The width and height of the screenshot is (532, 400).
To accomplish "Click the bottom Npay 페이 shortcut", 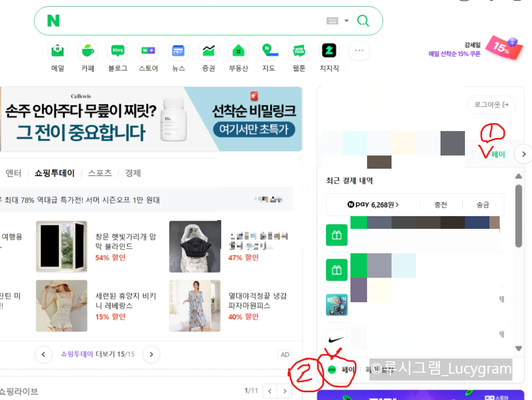I will click(x=341, y=370).
